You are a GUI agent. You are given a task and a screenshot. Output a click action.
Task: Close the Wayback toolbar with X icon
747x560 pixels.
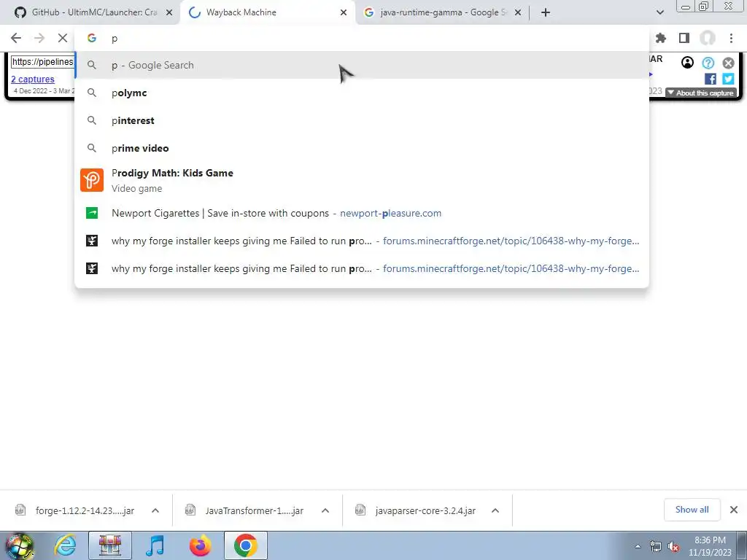(x=728, y=63)
